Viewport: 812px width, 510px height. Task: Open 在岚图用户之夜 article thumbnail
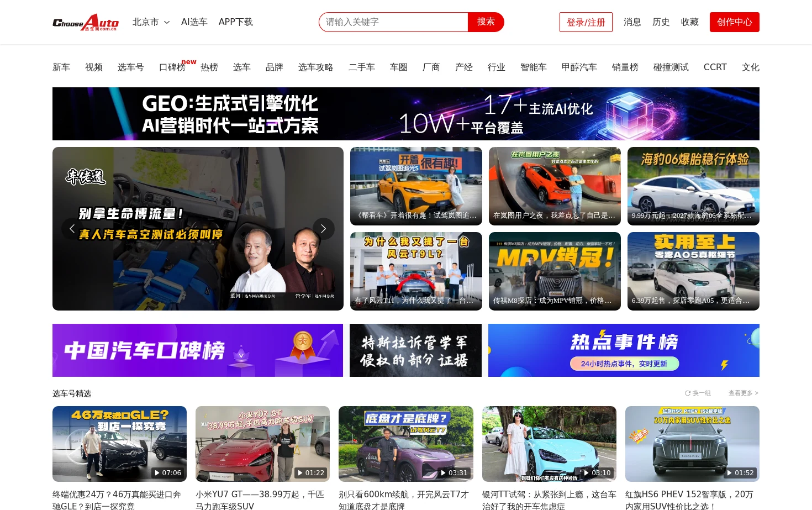pyautogui.click(x=555, y=186)
